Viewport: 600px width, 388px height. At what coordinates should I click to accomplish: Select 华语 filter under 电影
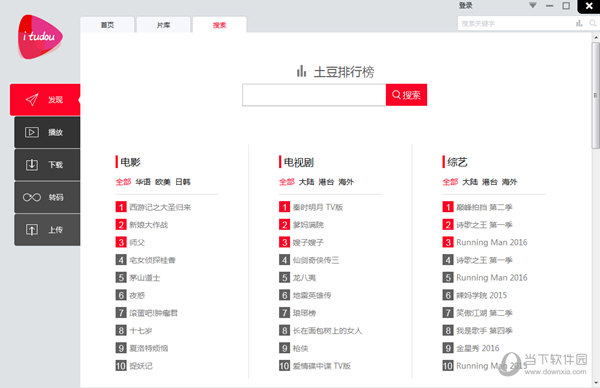point(143,182)
